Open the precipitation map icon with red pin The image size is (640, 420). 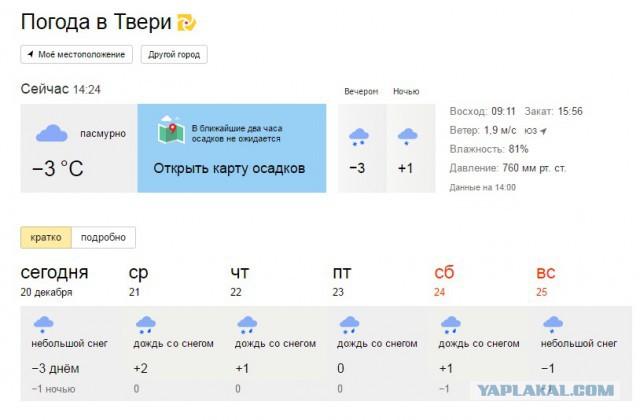[x=171, y=130]
